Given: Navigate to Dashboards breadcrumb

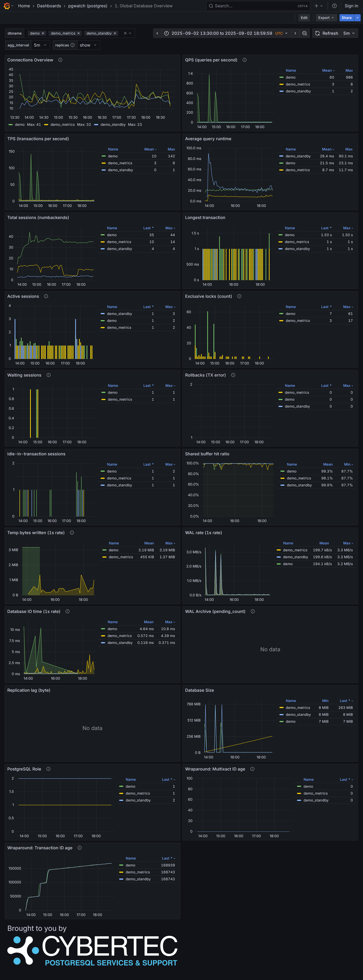Looking at the screenshot, I should [49, 6].
